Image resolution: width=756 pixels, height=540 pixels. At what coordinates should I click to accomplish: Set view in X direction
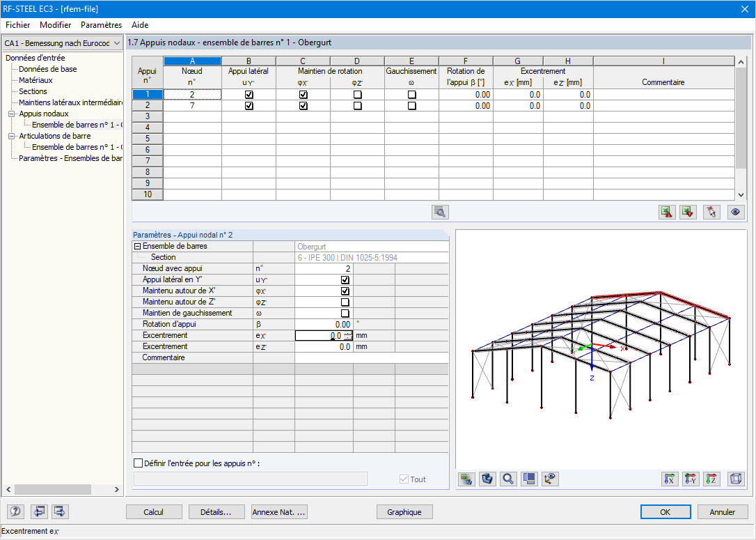pos(670,479)
